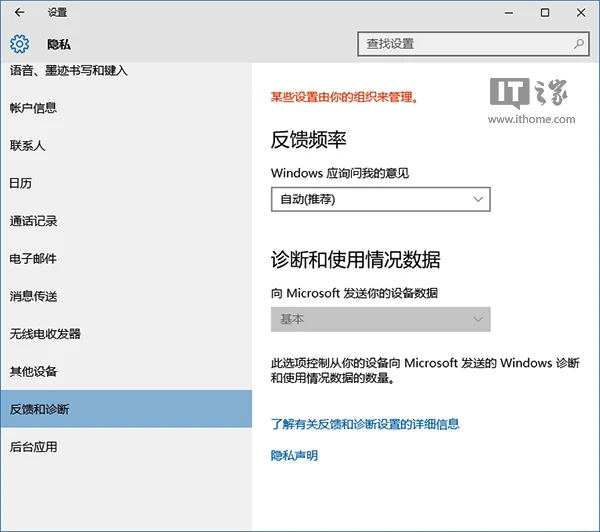Maximize the 设置 window
The image size is (600, 532).
(x=545, y=13)
